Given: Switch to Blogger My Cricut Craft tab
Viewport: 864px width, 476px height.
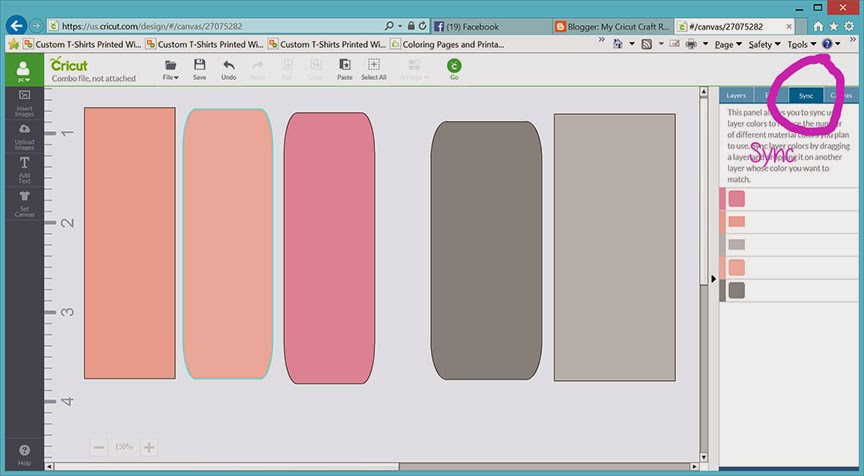Looking at the screenshot, I should [x=613, y=26].
